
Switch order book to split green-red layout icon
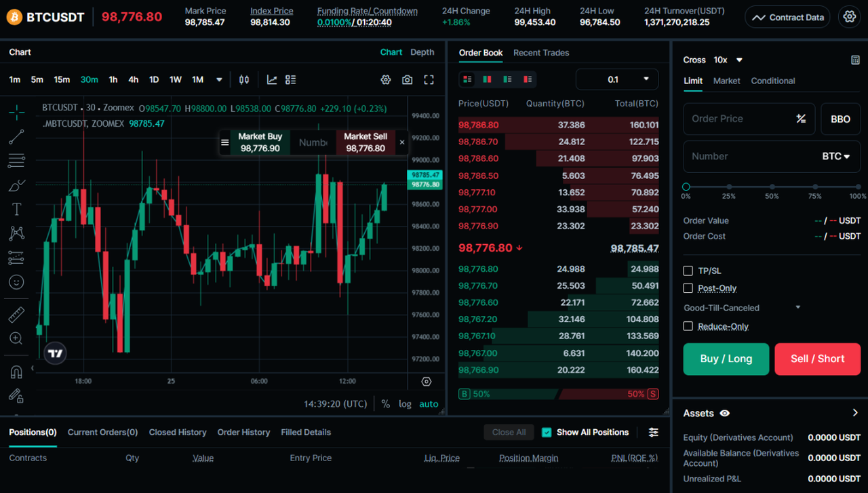487,79
